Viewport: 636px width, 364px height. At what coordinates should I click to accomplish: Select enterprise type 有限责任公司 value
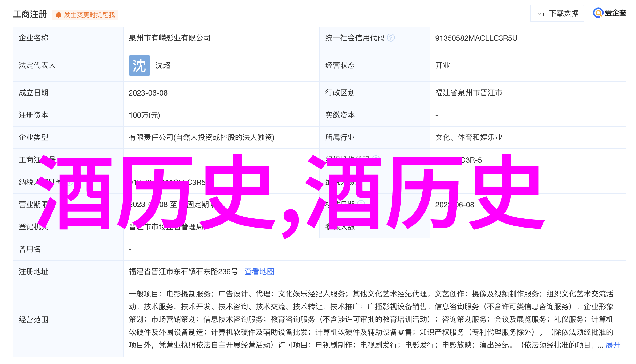click(202, 138)
